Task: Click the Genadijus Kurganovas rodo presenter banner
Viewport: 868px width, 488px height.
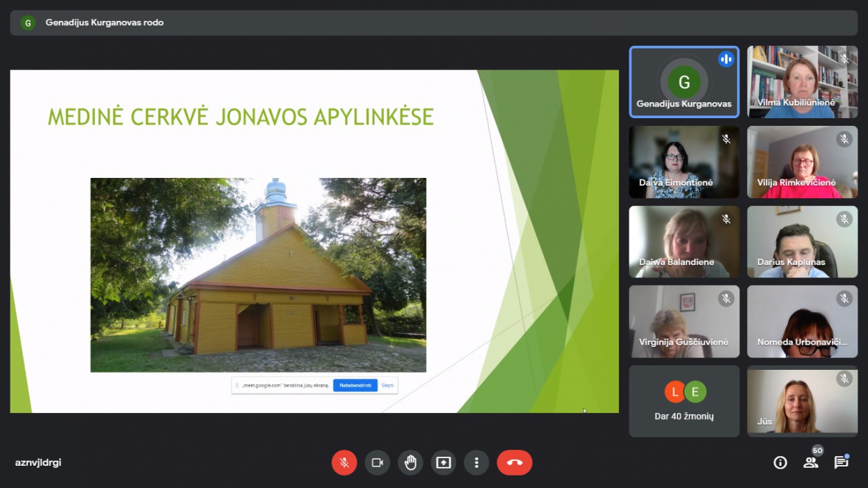Action: click(x=104, y=22)
